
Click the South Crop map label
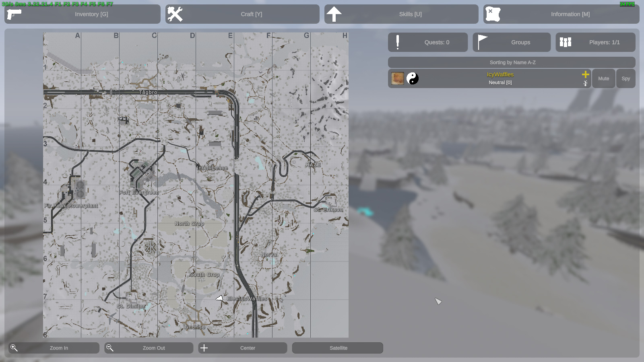coord(204,275)
